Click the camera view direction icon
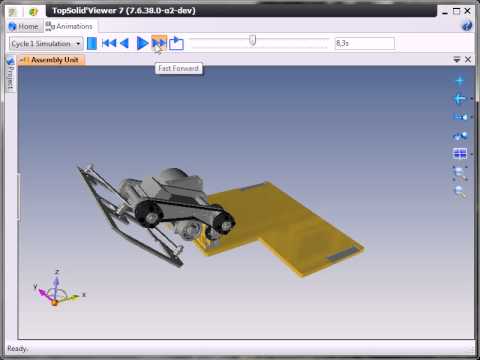The height and width of the screenshot is (360, 480). [x=460, y=117]
